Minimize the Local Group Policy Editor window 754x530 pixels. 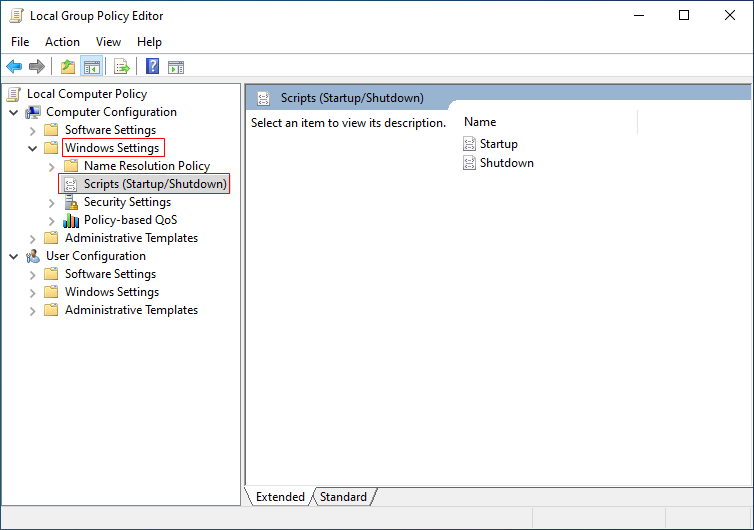(639, 15)
